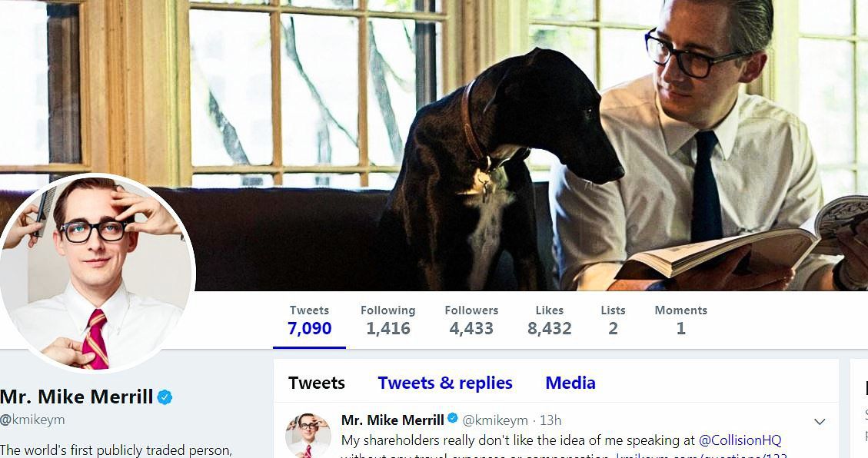868x458 pixels.
Task: Click the Mr. Mike Merrill name in tweet
Action: 392,420
